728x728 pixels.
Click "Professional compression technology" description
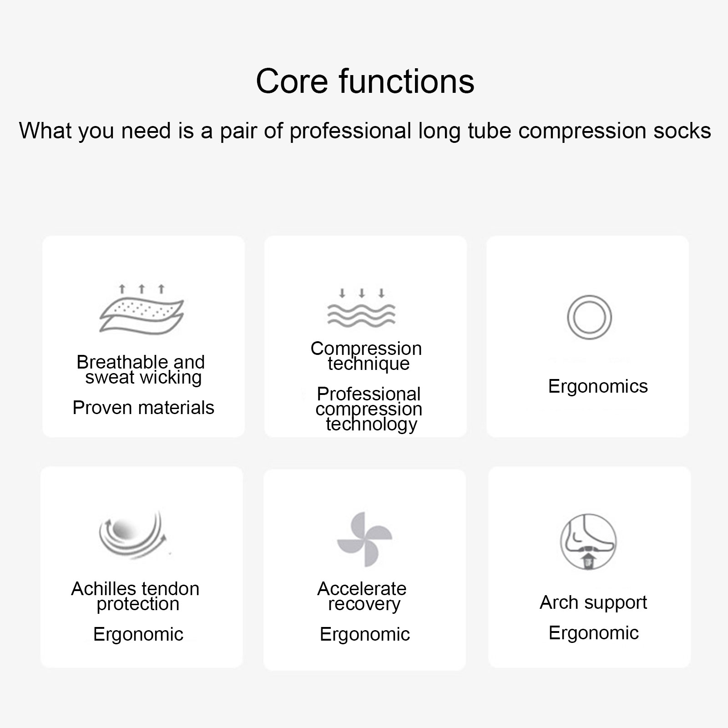pos(369,409)
